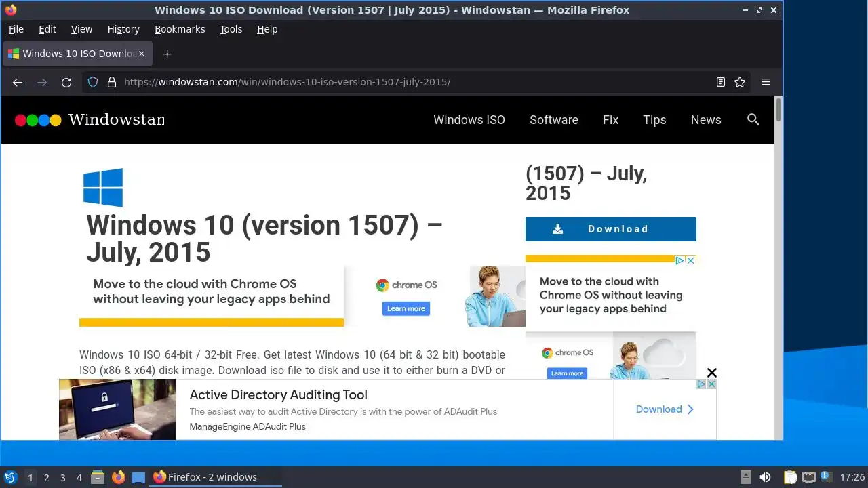Reload the current page

(x=66, y=82)
